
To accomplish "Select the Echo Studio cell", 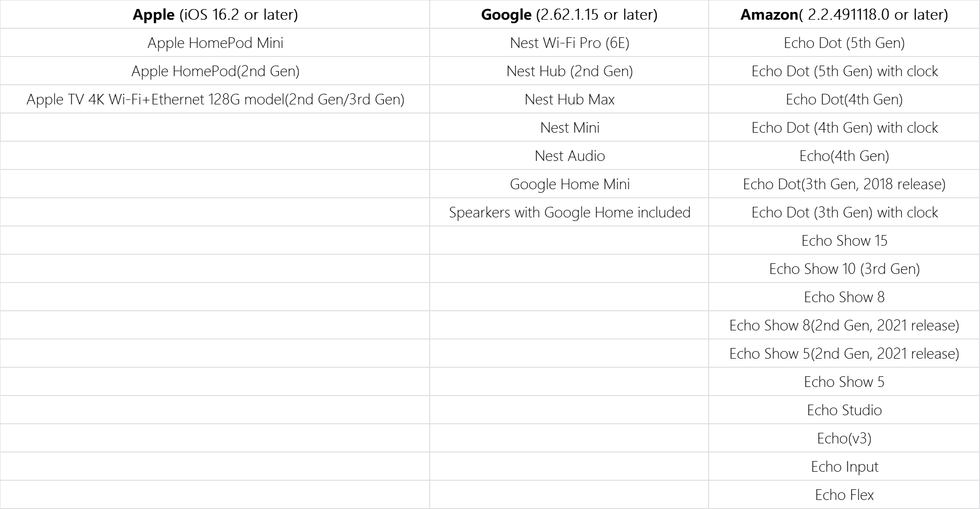I will pyautogui.click(x=844, y=410).
